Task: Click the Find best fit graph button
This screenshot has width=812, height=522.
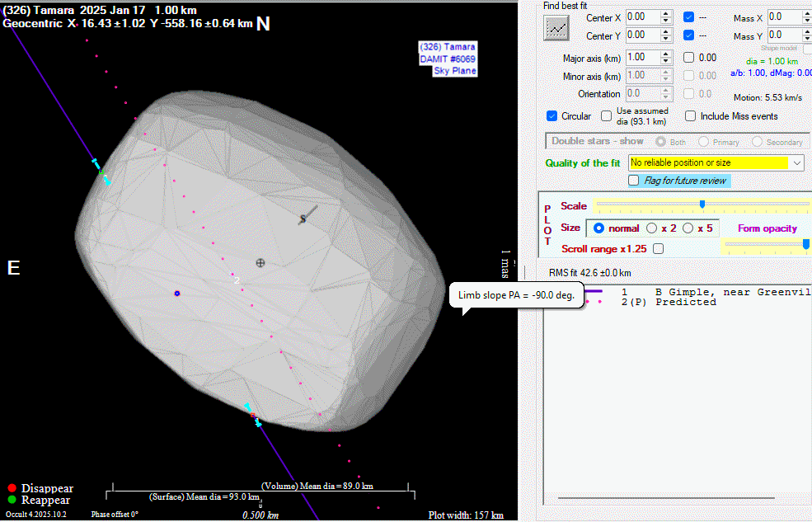Action: pos(558,27)
